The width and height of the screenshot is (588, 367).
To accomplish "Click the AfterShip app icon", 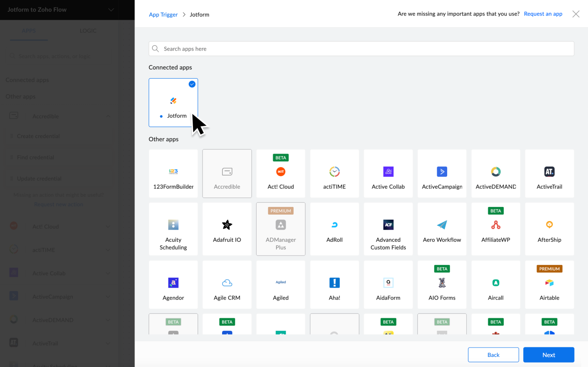I will click(549, 225).
